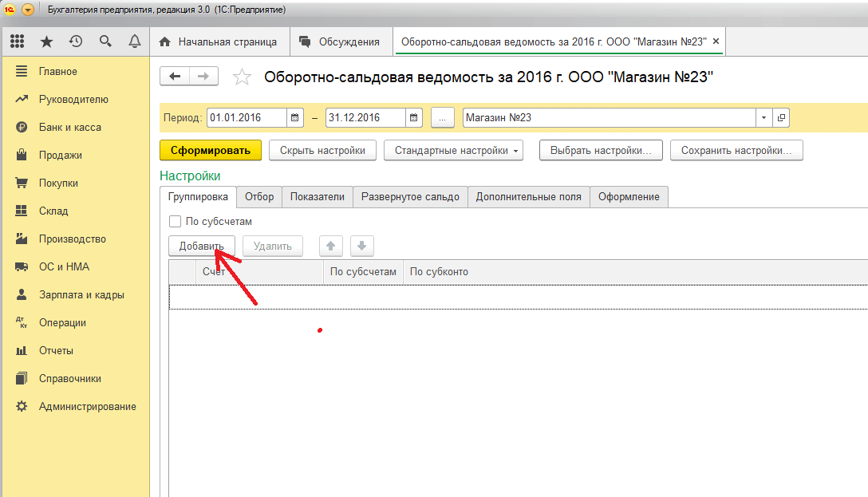Viewport: 868px width, 497px height.
Task: Enable the По субсчетам checkbox
Action: [175, 222]
